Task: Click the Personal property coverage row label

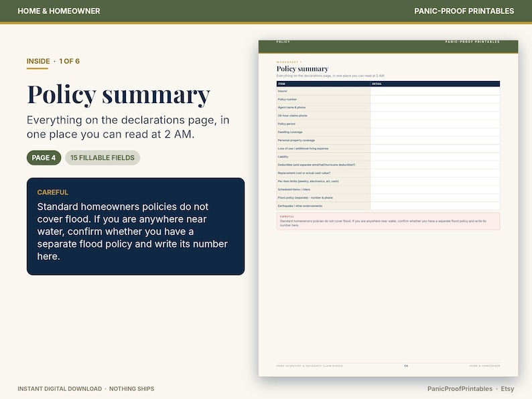Action: tap(296, 140)
